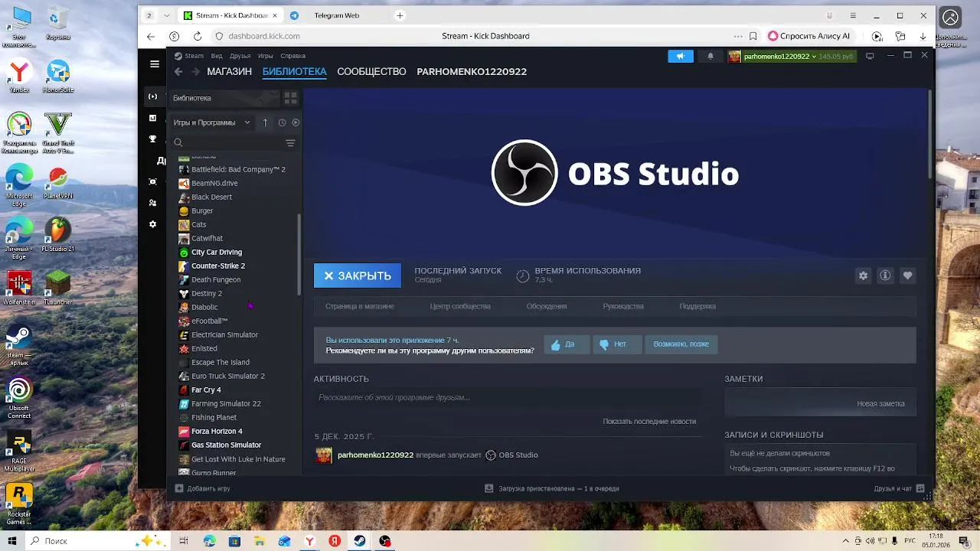Switch Steam to Big Picture mode icon
Image resolution: width=980 pixels, height=551 pixels.
pos(870,56)
